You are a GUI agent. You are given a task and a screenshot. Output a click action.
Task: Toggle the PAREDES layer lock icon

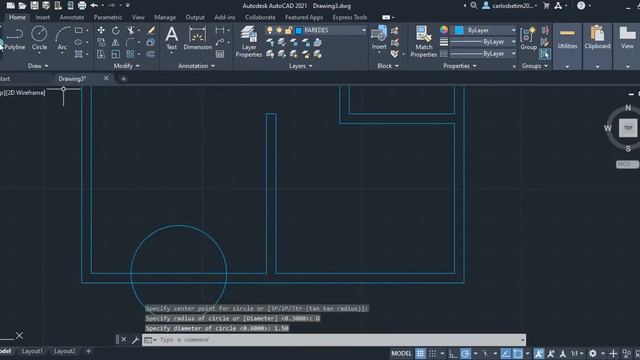click(x=289, y=30)
